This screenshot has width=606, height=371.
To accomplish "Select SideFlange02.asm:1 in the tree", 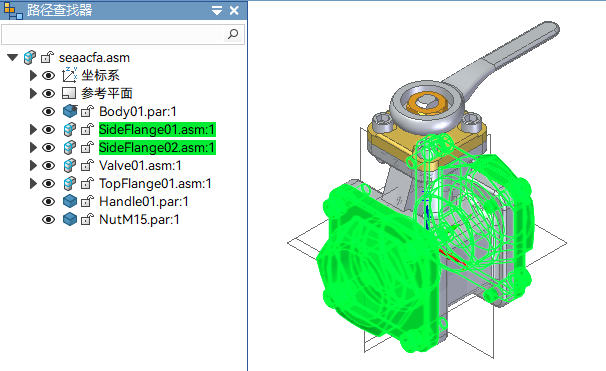I will point(157,148).
